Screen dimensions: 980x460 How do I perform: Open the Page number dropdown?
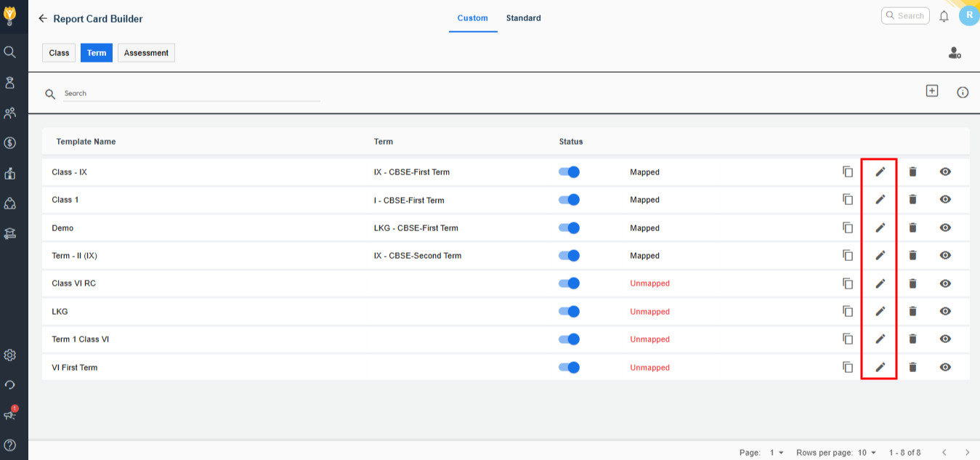click(777, 453)
